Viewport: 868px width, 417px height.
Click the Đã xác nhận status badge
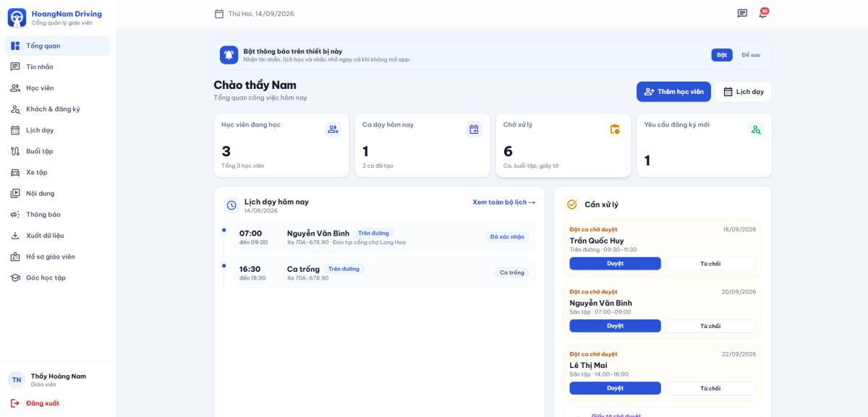click(507, 237)
